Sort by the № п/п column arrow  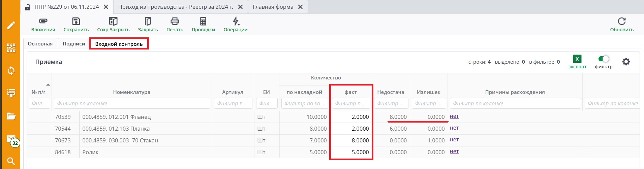click(x=48, y=84)
